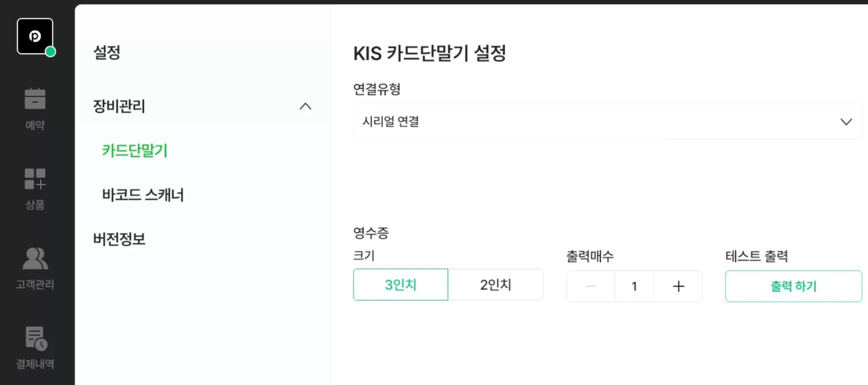Click the app logo icon at top
This screenshot has height=385, width=868.
click(35, 36)
